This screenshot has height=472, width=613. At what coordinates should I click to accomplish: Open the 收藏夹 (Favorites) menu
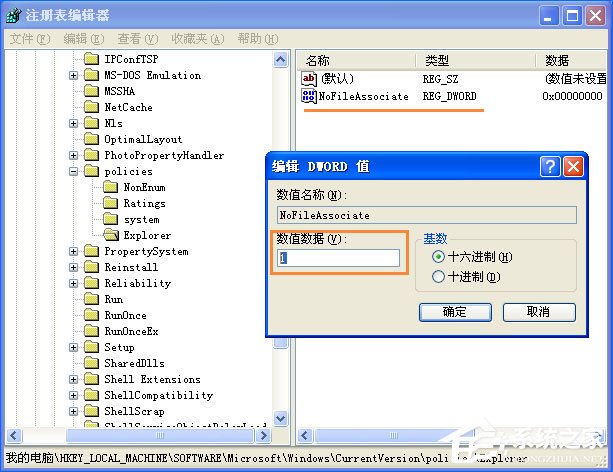click(x=198, y=39)
